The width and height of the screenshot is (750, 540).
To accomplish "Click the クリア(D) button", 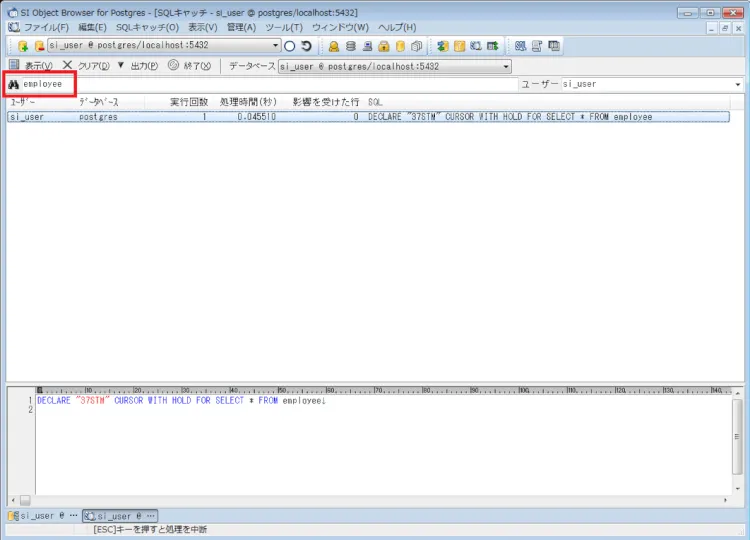I will (x=86, y=66).
